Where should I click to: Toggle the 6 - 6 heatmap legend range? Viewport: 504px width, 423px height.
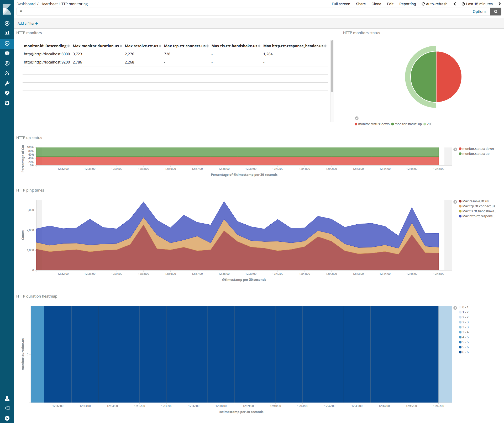coord(465,352)
